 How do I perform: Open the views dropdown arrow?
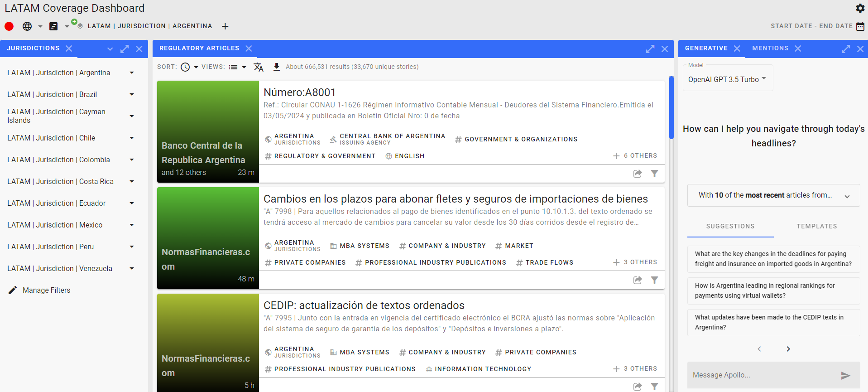pos(244,67)
